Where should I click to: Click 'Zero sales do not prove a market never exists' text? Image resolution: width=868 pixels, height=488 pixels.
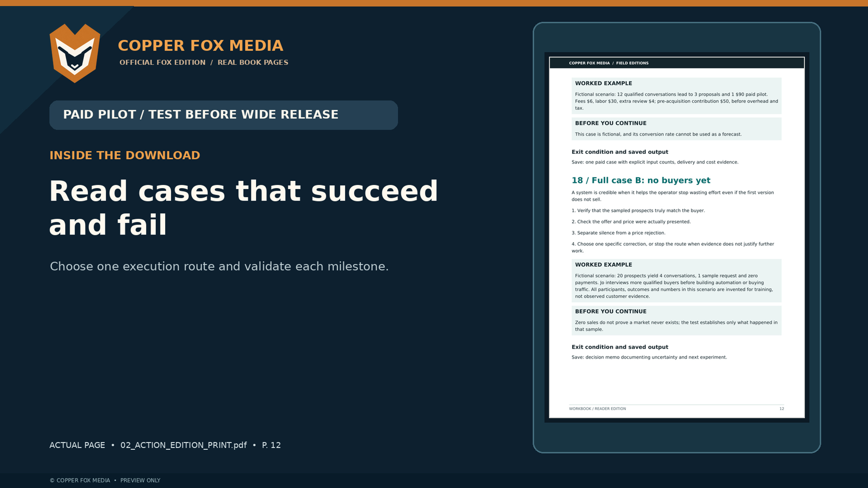pyautogui.click(x=676, y=326)
